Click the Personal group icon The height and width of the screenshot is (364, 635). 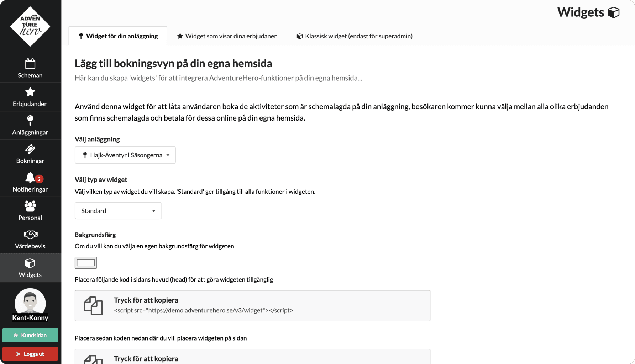30,206
